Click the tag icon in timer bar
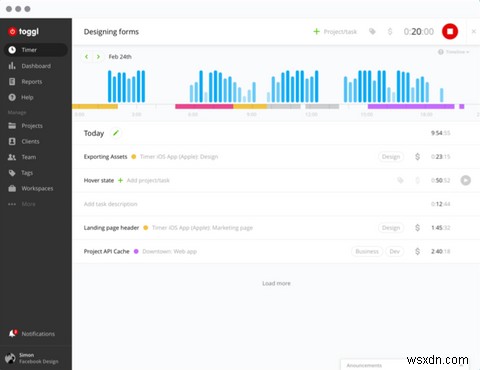Image resolution: width=480 pixels, height=370 pixels. tap(372, 32)
